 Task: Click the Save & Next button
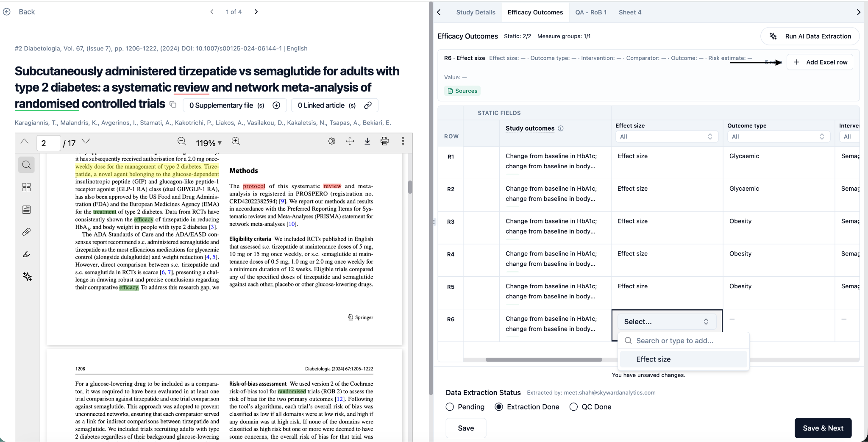(823, 428)
